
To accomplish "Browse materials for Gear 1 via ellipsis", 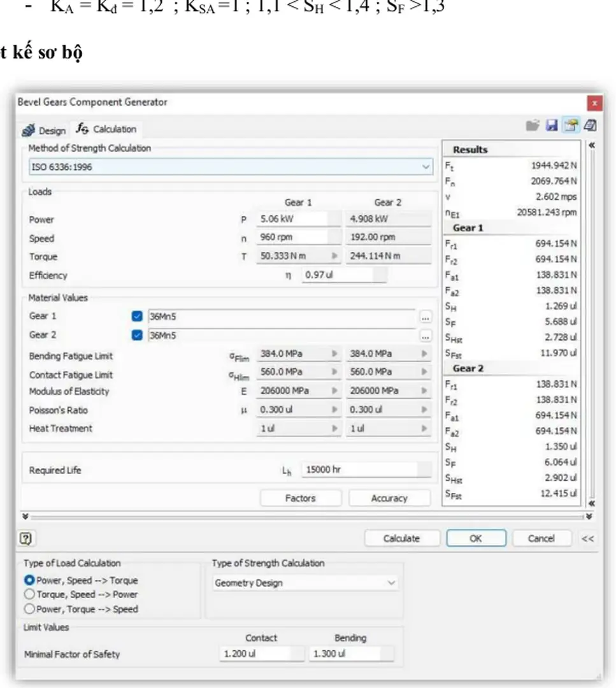I will coord(426,317).
